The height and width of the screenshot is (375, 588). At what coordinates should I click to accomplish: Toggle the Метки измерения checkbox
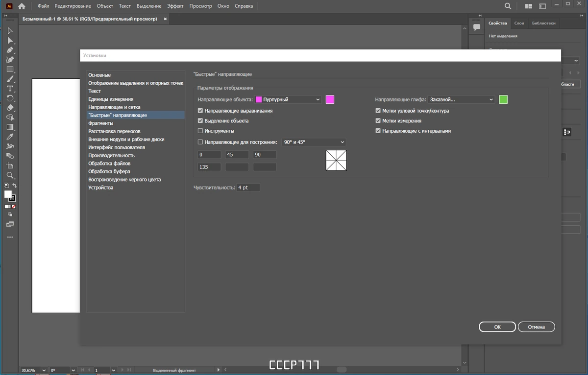[x=378, y=121]
